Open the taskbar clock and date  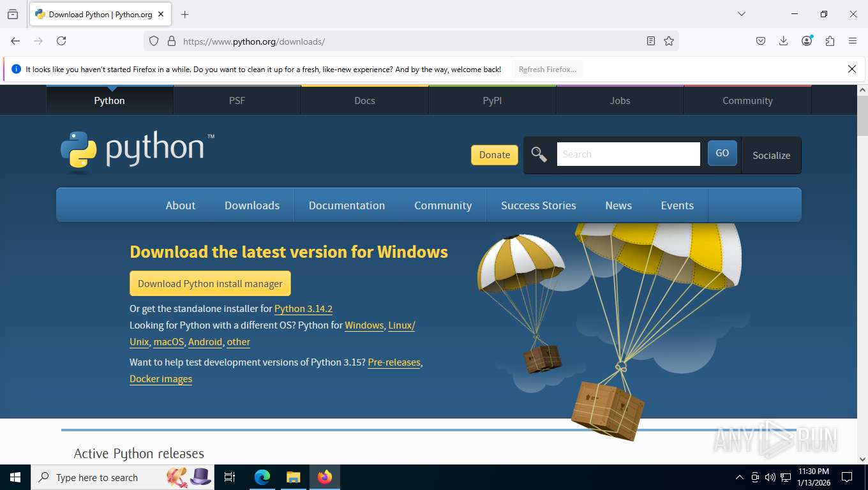[x=814, y=477]
